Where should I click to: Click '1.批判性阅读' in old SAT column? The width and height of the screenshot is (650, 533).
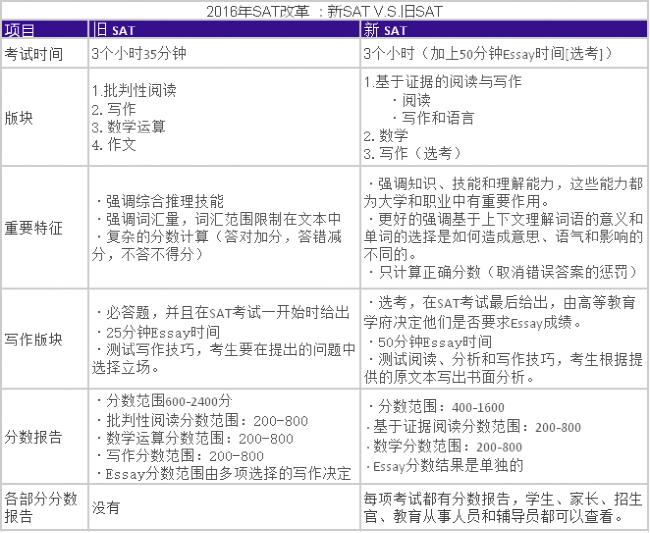134,90
